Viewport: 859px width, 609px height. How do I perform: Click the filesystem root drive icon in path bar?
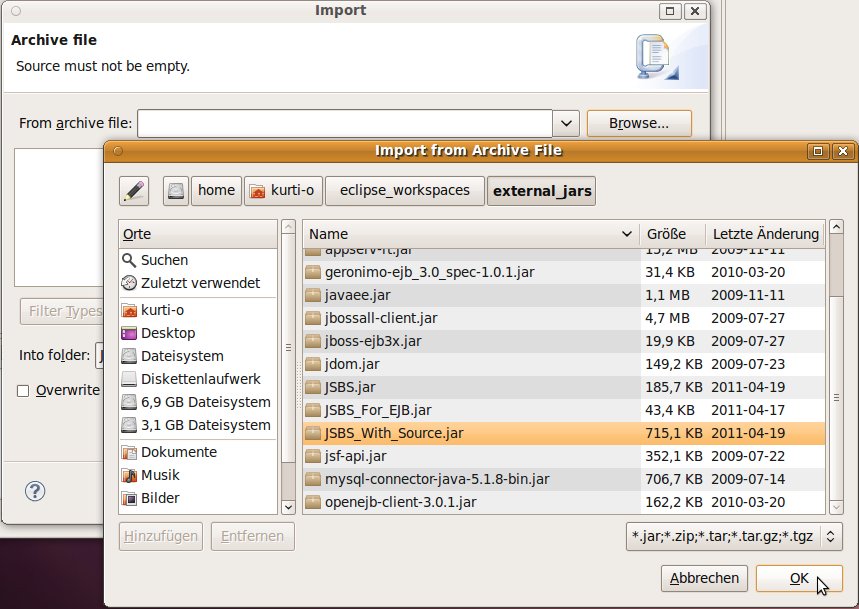(x=177, y=190)
